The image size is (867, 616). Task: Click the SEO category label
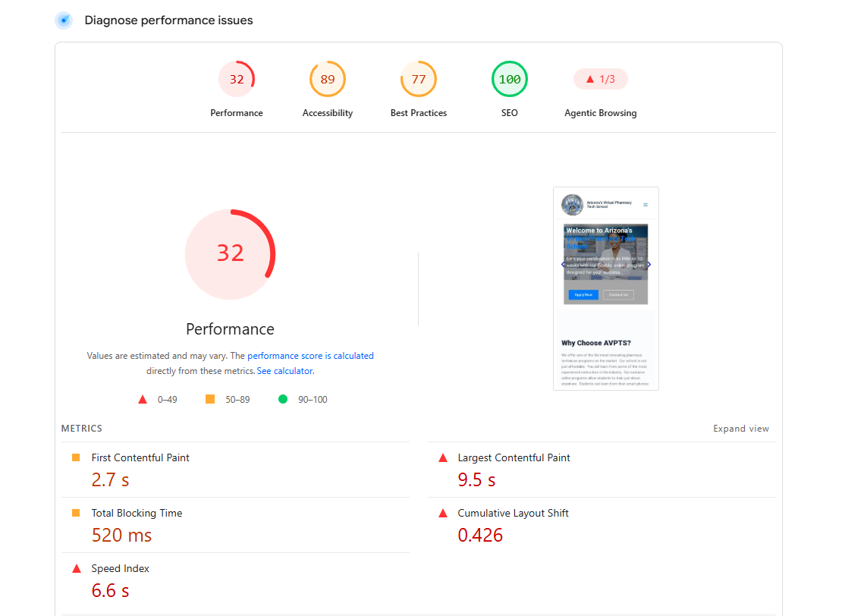[x=509, y=113]
